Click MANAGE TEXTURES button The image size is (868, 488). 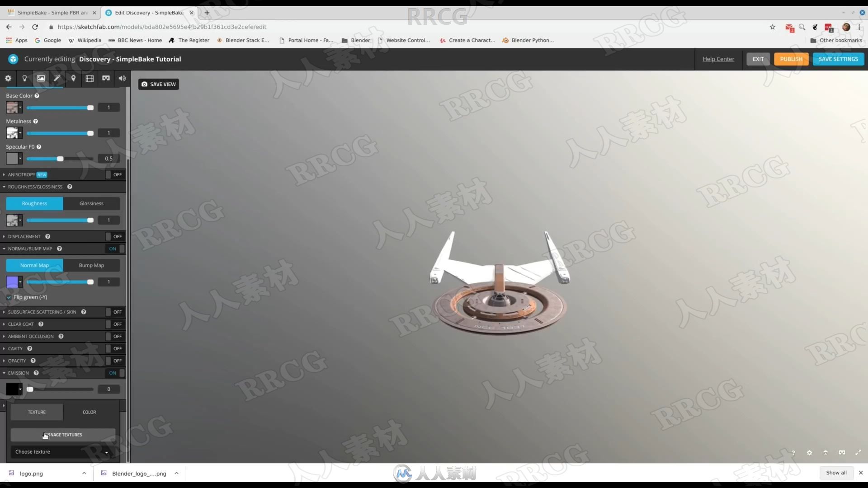coord(62,434)
